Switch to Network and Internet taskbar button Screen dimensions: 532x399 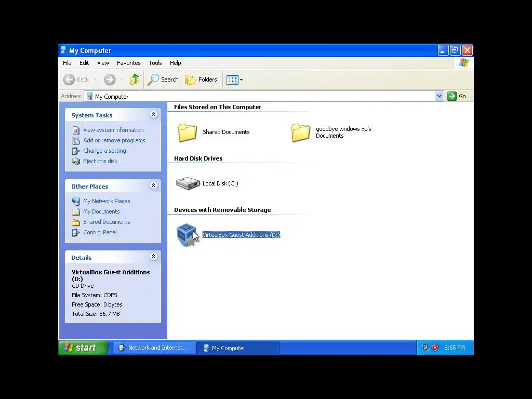[154, 348]
